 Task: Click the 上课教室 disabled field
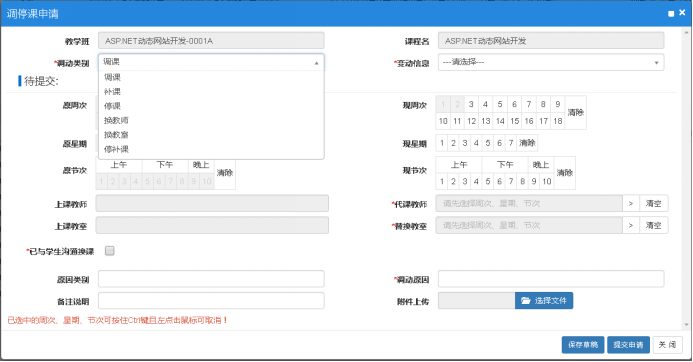pyautogui.click(x=212, y=225)
